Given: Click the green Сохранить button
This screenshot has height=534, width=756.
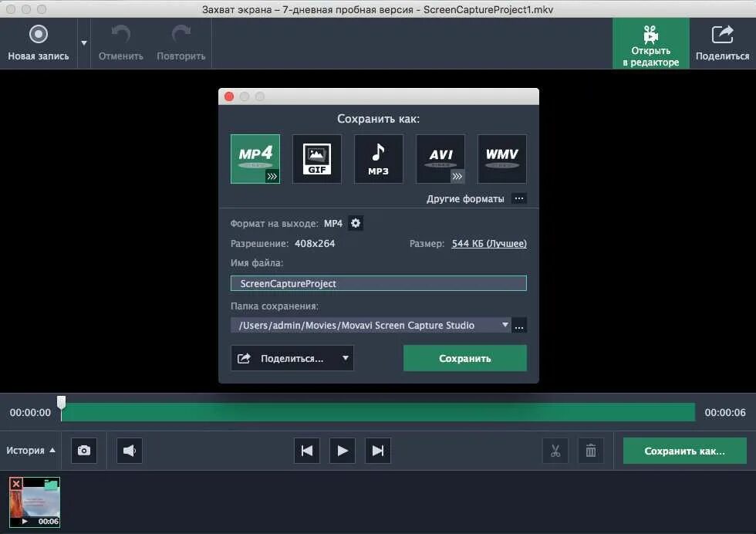Looking at the screenshot, I should pos(464,358).
